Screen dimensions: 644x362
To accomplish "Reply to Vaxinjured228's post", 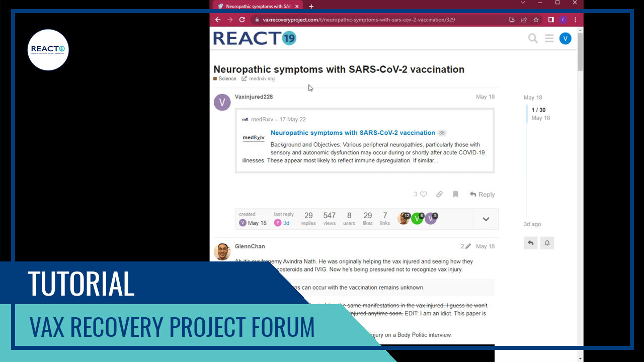I will 482,194.
